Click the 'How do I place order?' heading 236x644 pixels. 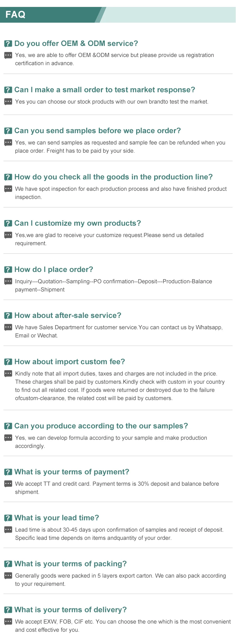click(54, 269)
